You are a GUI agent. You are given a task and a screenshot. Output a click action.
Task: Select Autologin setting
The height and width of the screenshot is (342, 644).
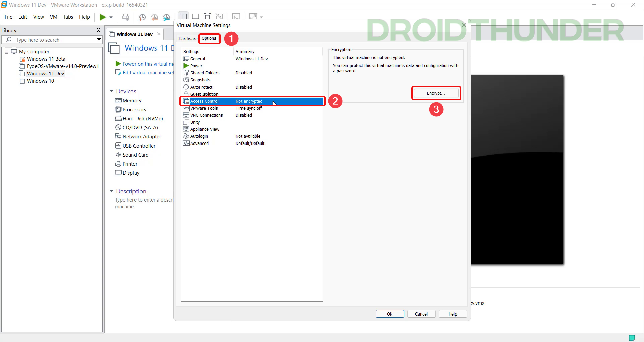click(199, 136)
